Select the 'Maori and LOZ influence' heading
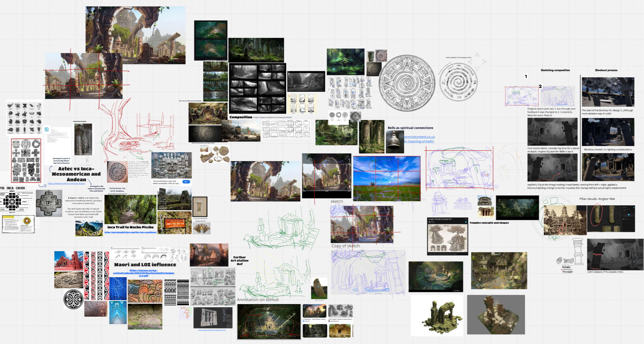The height and width of the screenshot is (344, 644). point(145,265)
